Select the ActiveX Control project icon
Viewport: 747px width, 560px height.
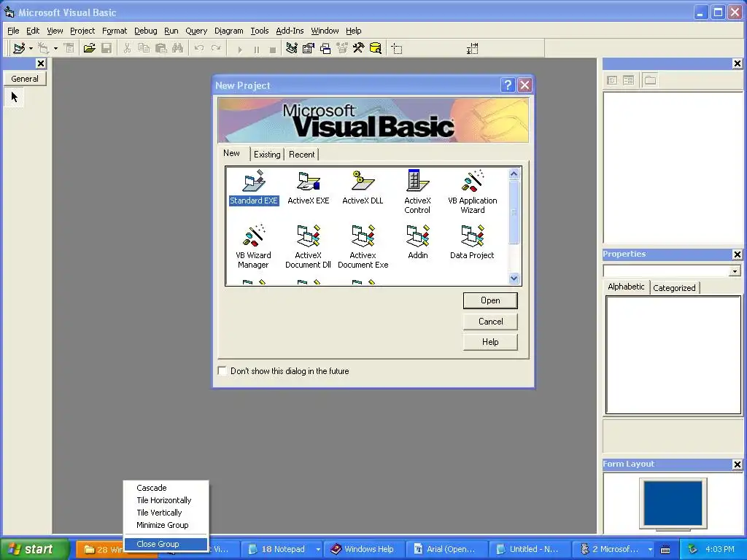click(417, 192)
